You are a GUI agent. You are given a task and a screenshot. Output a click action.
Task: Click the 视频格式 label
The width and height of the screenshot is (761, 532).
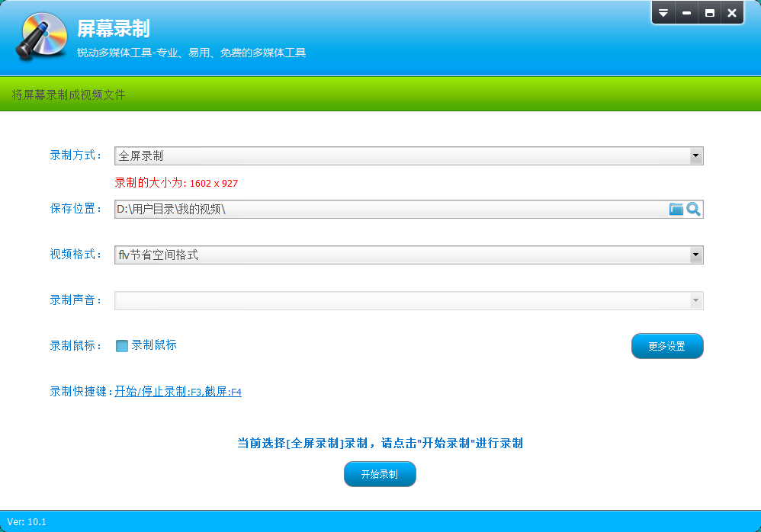[75, 254]
